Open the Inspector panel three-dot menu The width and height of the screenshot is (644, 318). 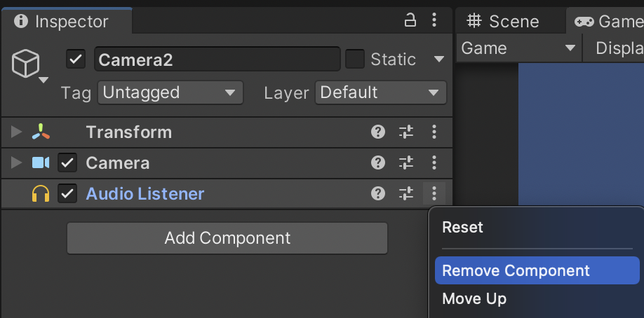[435, 20]
